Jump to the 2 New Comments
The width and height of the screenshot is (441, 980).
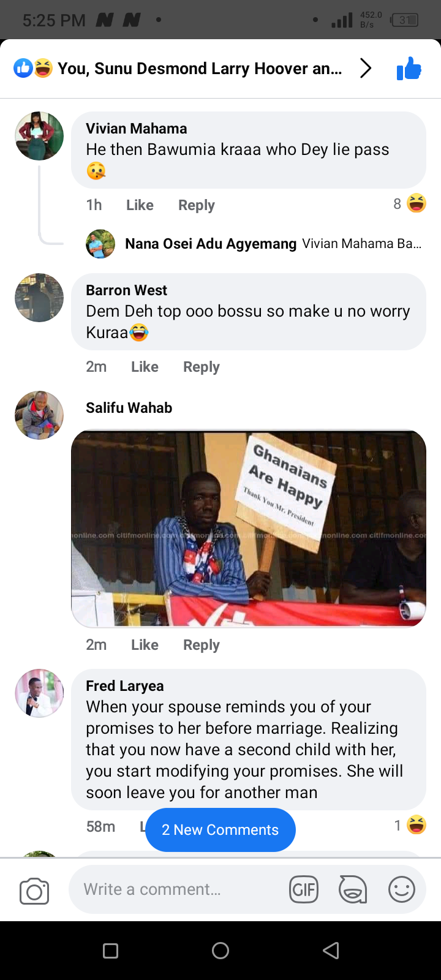click(x=221, y=830)
